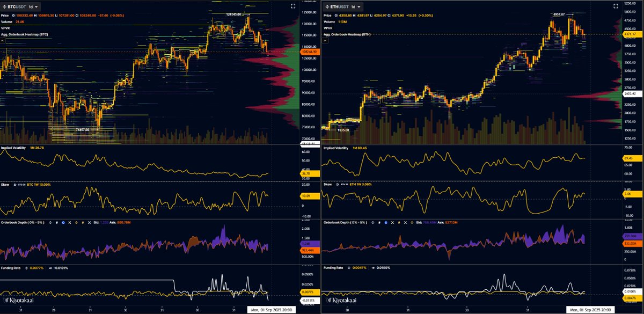The image size is (644, 314).
Task: Click the crossed-arrows icon in ETH Orderbook Depth
Action: point(392,223)
